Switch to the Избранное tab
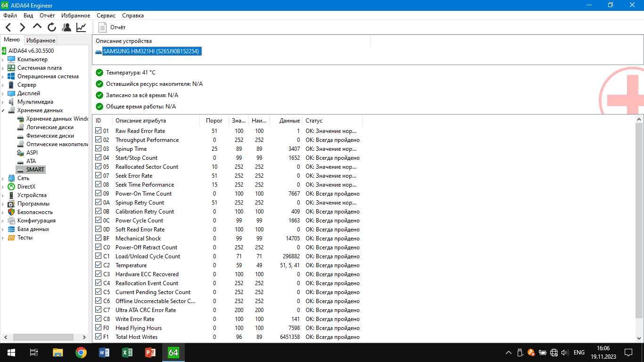This screenshot has height=362, width=644. click(41, 41)
